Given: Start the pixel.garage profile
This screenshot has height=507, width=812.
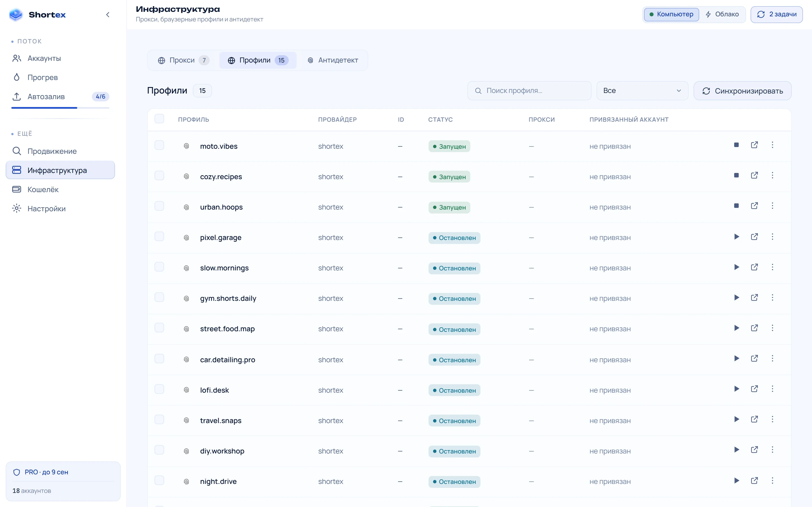Looking at the screenshot, I should point(736,237).
